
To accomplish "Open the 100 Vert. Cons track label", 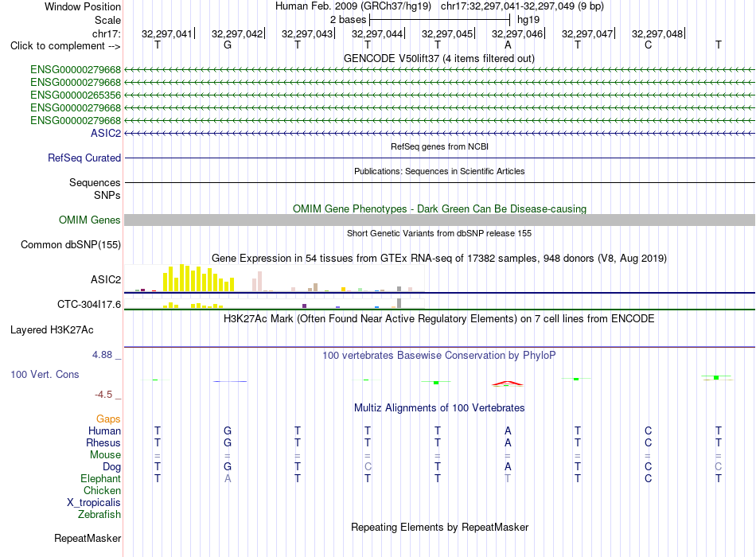I will click(45, 374).
